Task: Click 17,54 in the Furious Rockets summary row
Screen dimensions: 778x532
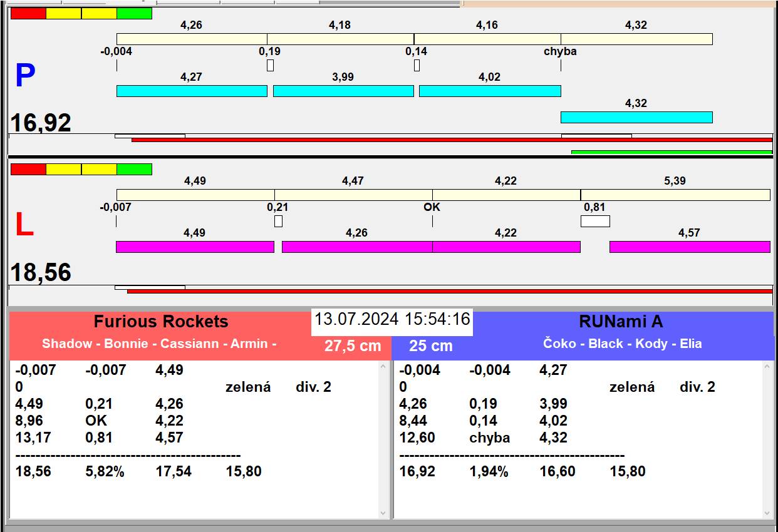Action: [x=174, y=471]
